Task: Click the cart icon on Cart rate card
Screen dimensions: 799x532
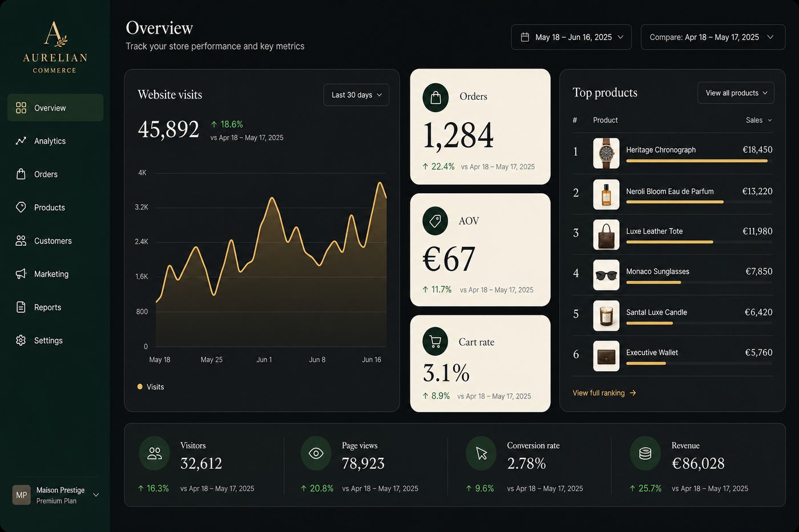Action: [435, 342]
